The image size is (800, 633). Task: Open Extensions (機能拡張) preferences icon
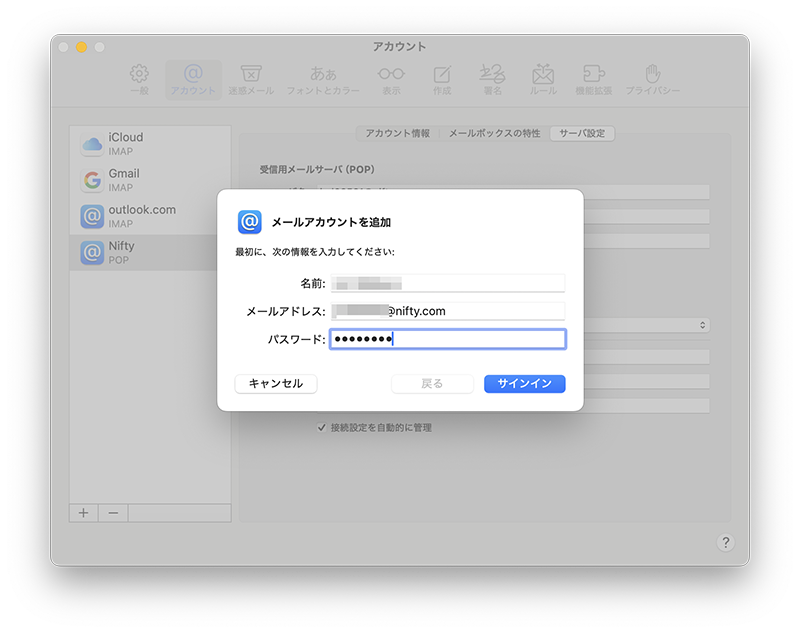point(593,79)
